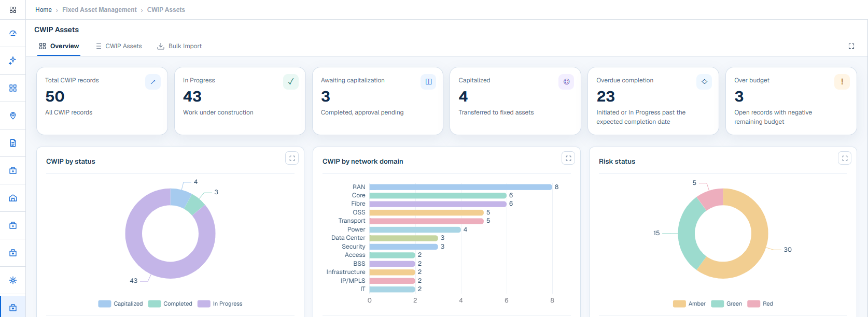
Task: Open the Total CWIP records card
Action: click(102, 101)
